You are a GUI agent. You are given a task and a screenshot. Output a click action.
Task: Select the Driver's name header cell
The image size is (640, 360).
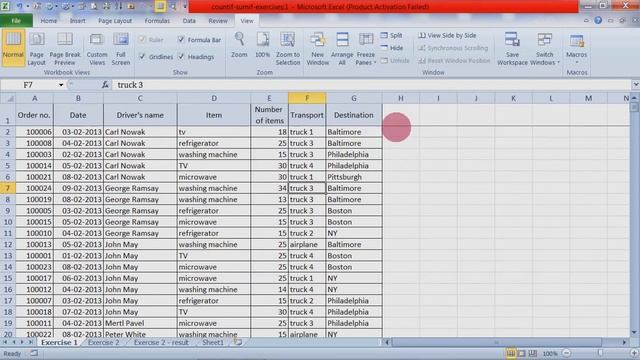[x=140, y=115]
